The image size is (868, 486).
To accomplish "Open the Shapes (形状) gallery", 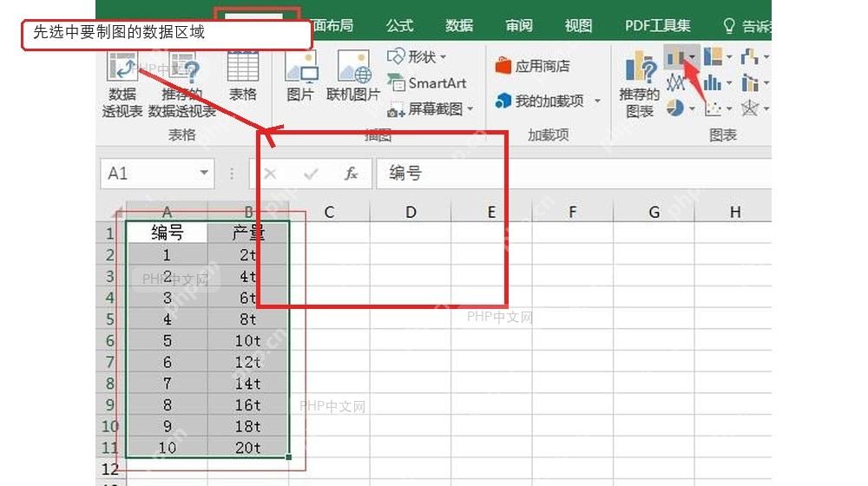I will pyautogui.click(x=417, y=56).
